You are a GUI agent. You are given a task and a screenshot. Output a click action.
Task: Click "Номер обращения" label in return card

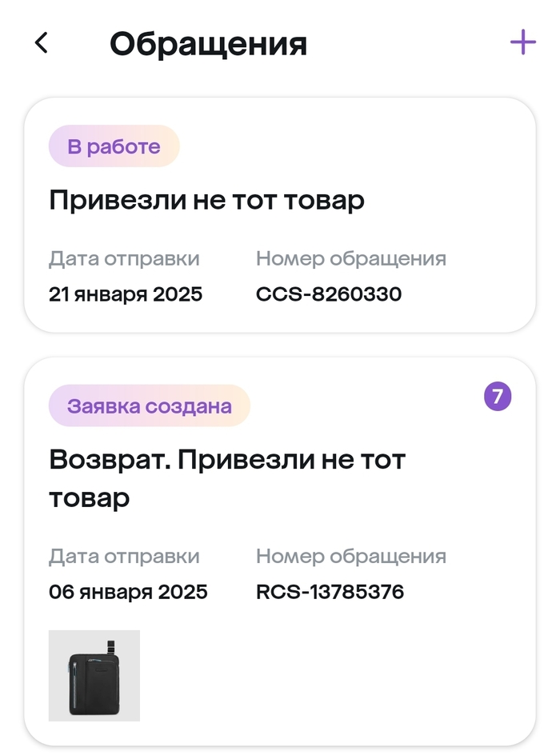pyautogui.click(x=350, y=556)
